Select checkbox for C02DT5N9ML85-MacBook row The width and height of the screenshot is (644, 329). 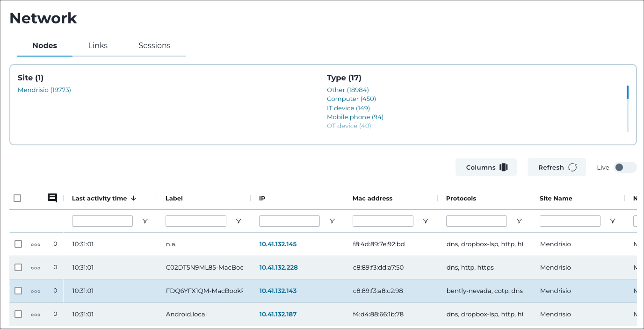coord(18,267)
